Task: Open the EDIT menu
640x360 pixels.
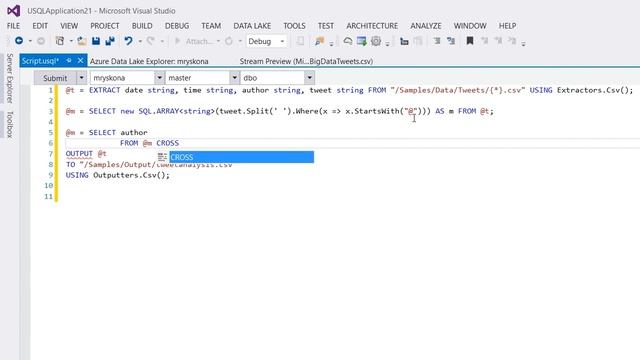Action: tap(40, 26)
